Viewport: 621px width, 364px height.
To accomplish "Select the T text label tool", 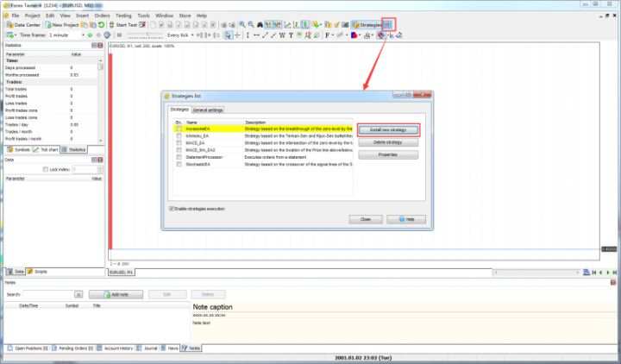I will 291,35.
